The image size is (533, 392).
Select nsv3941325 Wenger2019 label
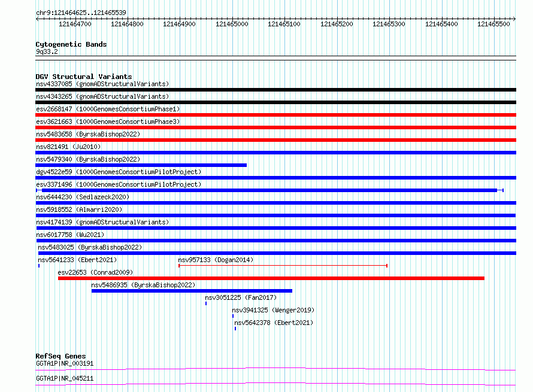coord(273,310)
